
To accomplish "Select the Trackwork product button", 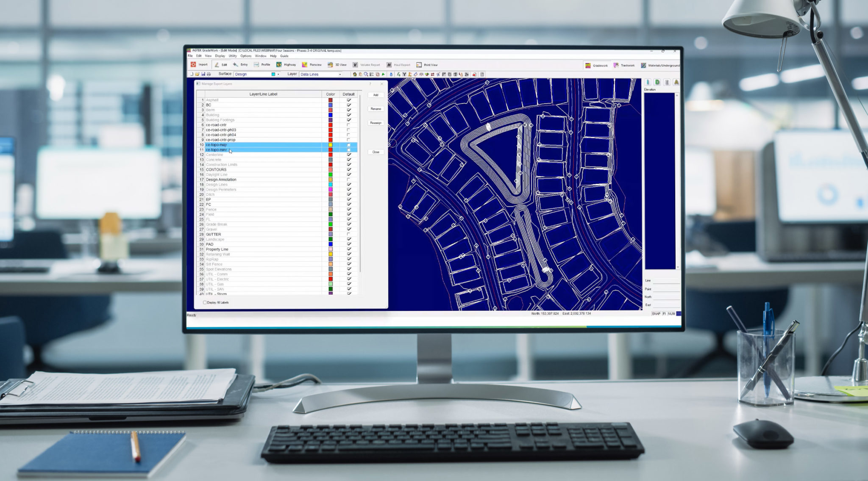I will (624, 65).
